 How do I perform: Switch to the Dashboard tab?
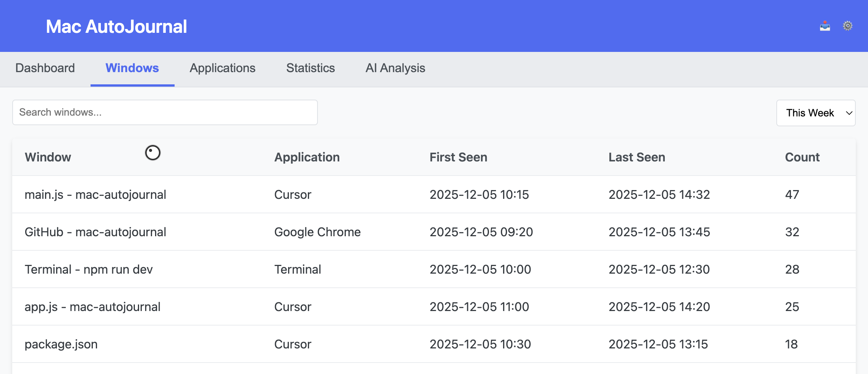[x=45, y=68]
